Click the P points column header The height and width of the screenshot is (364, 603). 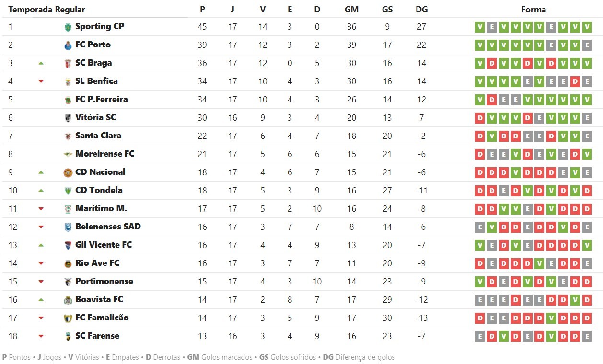pyautogui.click(x=202, y=10)
